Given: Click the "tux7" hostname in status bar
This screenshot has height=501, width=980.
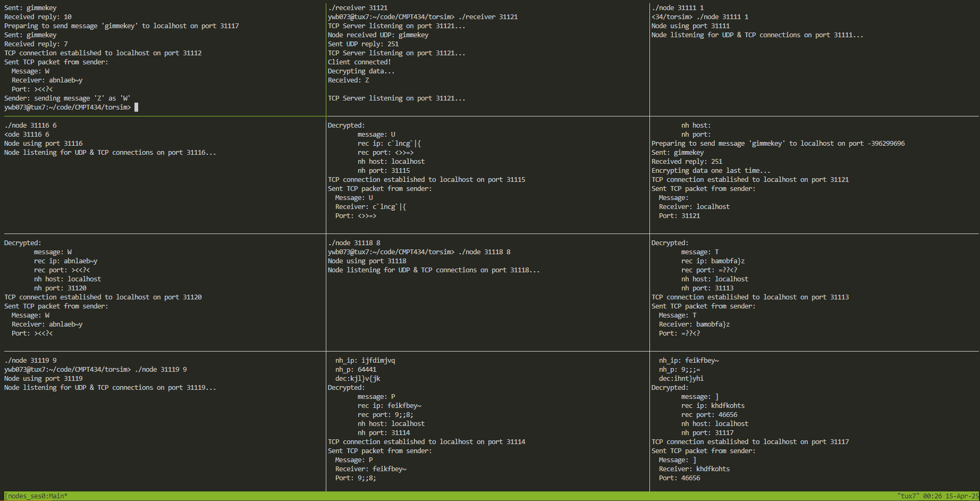Looking at the screenshot, I should [x=908, y=496].
